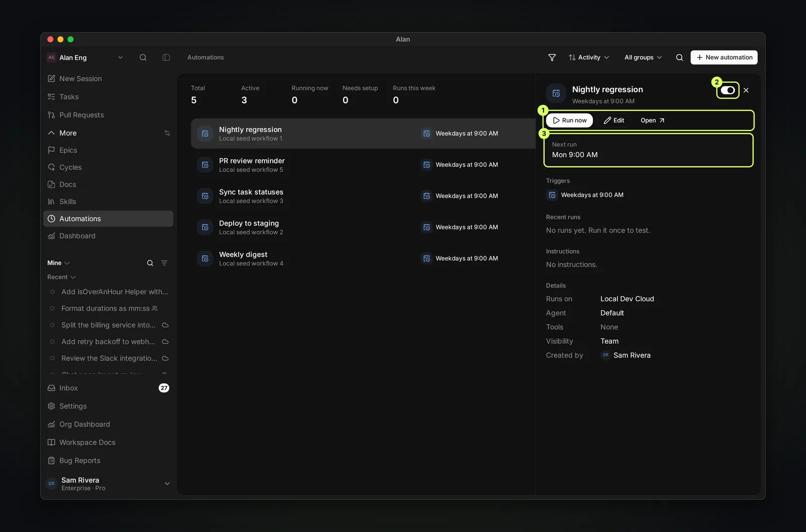The image size is (806, 532).
Task: Open session Add retry backoff to webh...
Action: tap(108, 342)
